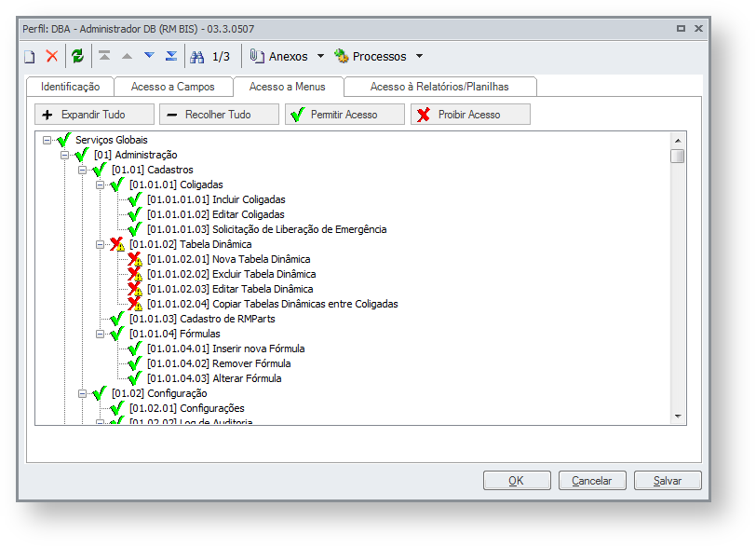Click the Permitir Acesso button
The height and width of the screenshot is (547, 756).
click(344, 115)
